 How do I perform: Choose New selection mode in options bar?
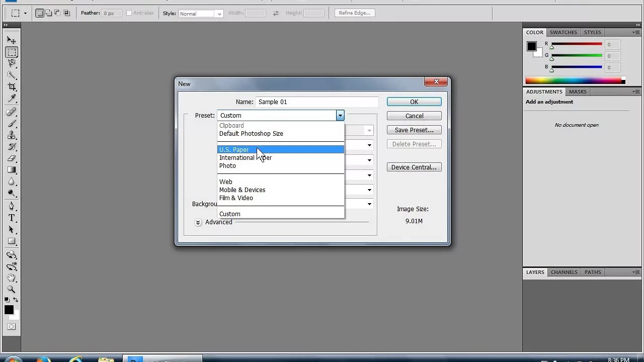coord(40,13)
